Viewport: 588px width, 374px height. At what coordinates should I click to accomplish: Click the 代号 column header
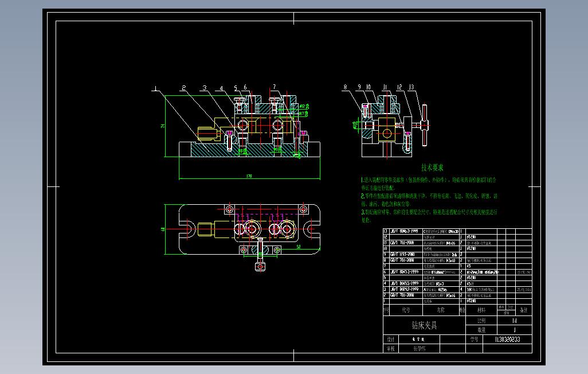[x=406, y=310]
